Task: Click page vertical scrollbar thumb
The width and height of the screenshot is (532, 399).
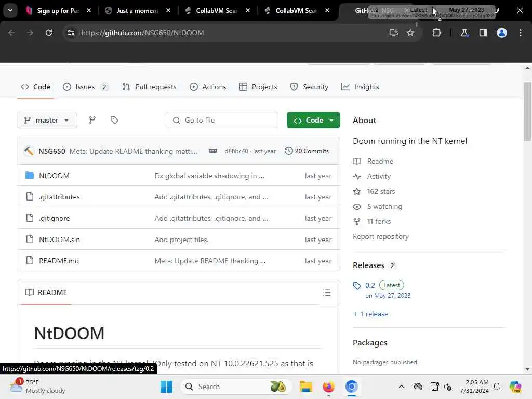Action: pos(527,111)
